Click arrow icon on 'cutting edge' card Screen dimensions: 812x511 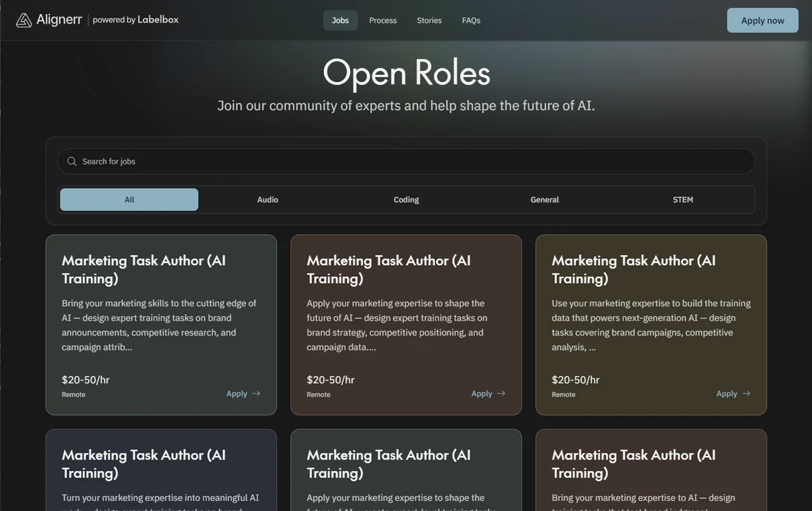[x=256, y=393]
